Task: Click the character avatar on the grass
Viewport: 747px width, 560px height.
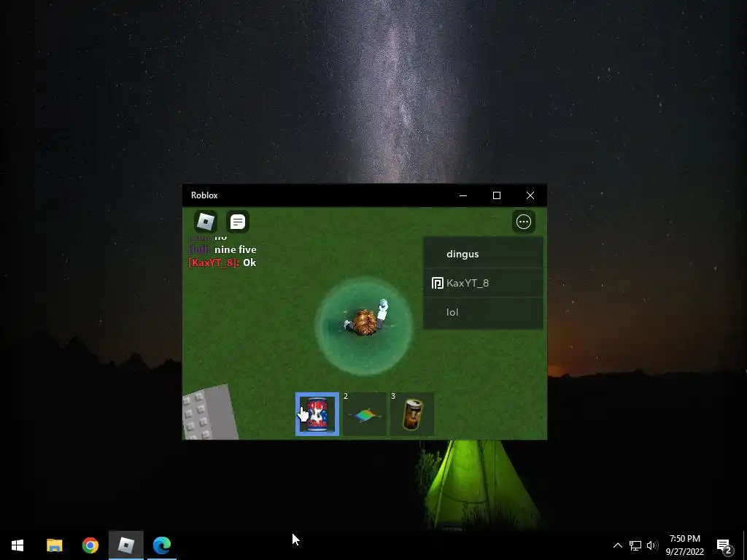Action: [366, 319]
